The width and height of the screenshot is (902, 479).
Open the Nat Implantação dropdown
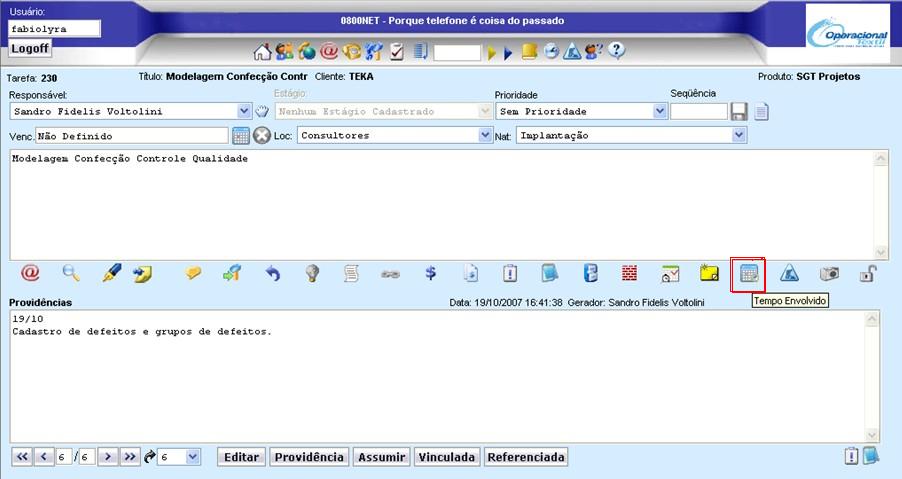pos(739,135)
